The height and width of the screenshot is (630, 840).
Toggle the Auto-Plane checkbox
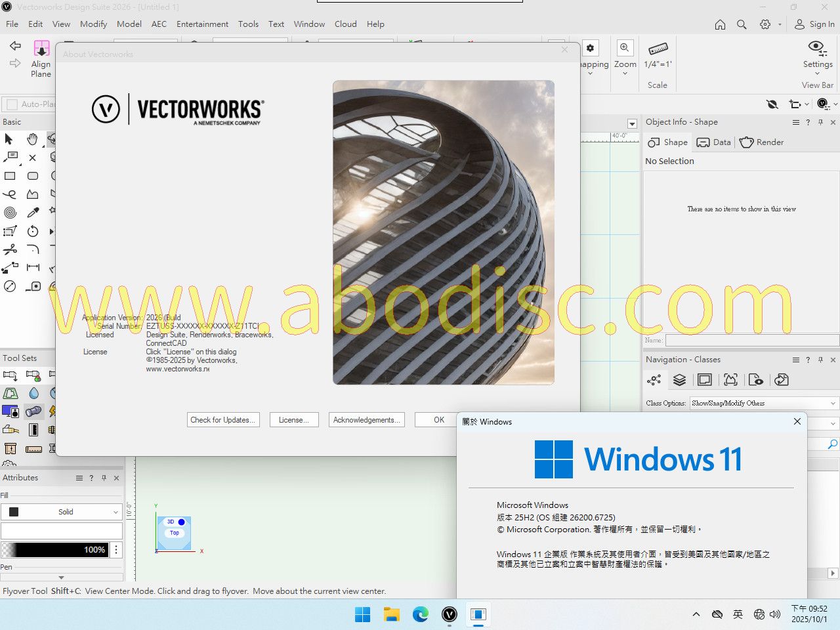(12, 104)
